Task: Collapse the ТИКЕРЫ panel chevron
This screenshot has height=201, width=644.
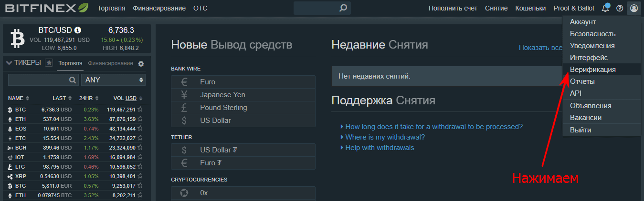Action: coord(9,63)
